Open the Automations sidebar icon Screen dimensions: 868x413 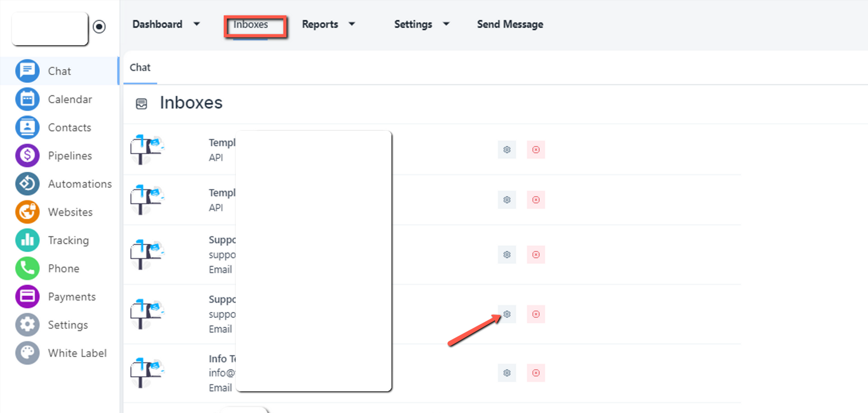point(27,184)
